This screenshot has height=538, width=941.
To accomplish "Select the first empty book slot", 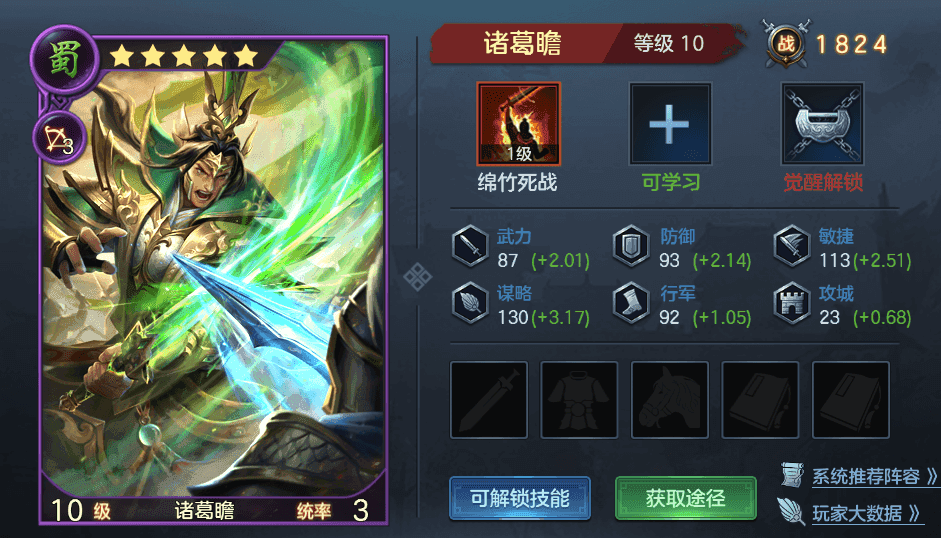I will 760,400.
